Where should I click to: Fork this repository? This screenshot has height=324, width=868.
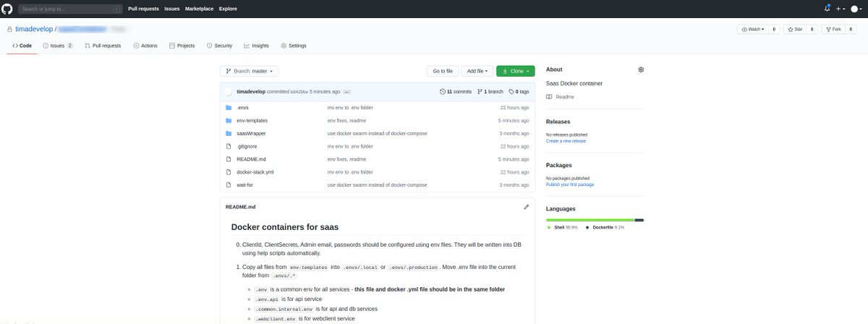(834, 29)
